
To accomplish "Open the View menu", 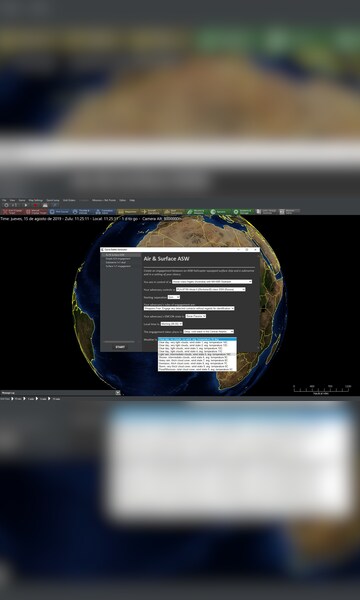I will coord(12,200).
